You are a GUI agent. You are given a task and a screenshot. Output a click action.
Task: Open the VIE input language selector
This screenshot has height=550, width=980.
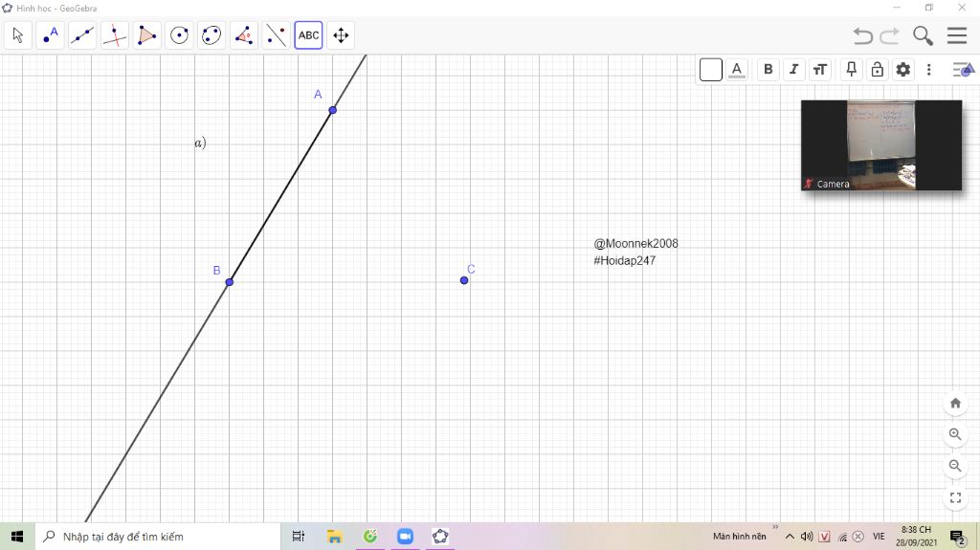[879, 537]
